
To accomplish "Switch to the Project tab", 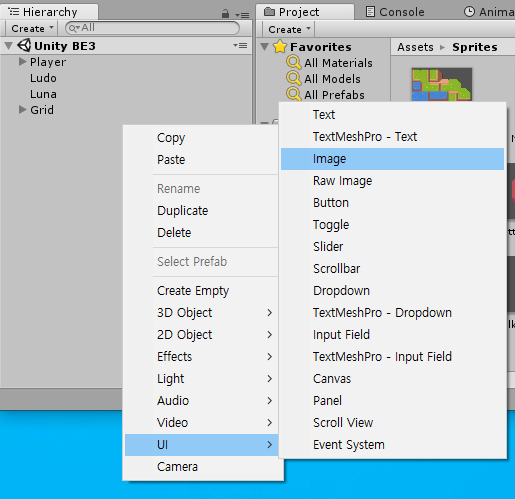I will pos(305,12).
